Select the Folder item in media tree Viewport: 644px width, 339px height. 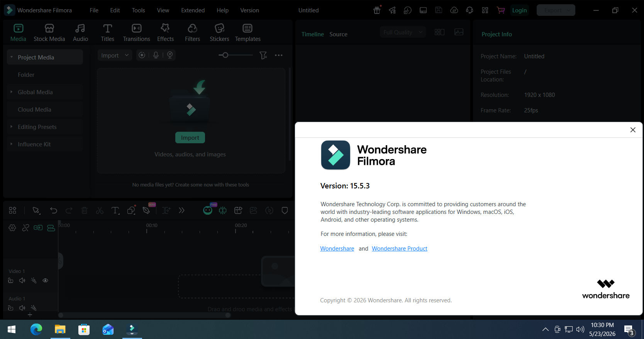(45, 75)
